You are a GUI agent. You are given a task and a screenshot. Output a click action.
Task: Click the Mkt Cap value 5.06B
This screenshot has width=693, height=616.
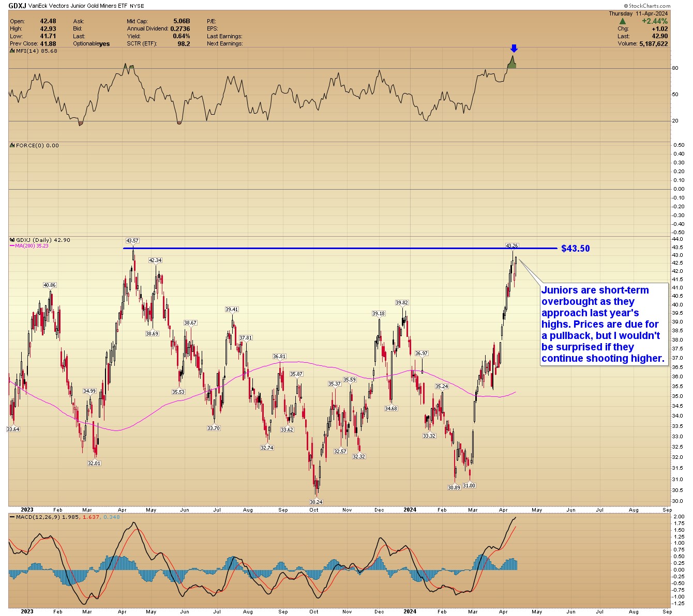point(182,21)
